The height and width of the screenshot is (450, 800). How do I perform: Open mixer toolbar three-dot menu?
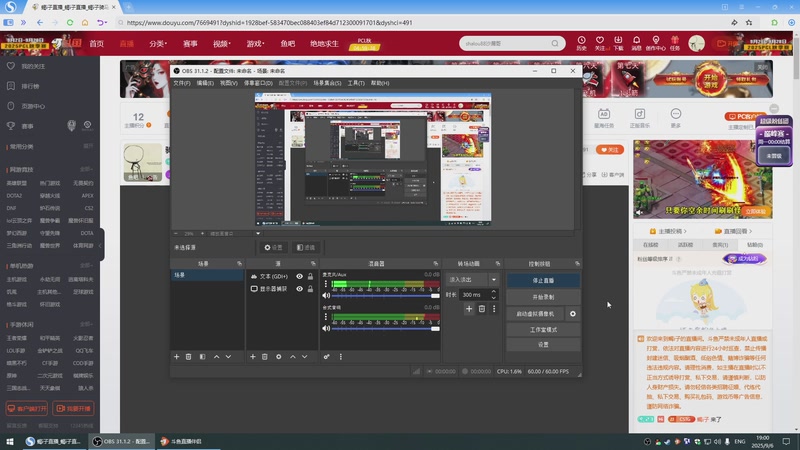341,357
